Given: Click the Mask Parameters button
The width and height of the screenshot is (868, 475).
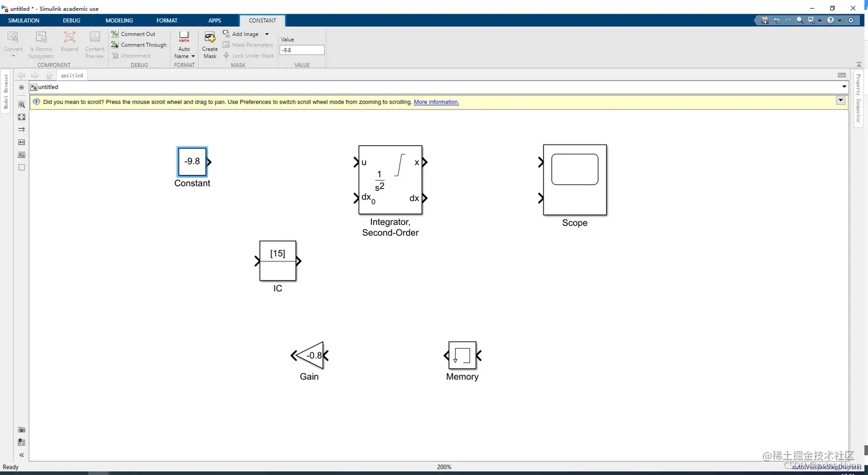Looking at the screenshot, I should (x=248, y=45).
